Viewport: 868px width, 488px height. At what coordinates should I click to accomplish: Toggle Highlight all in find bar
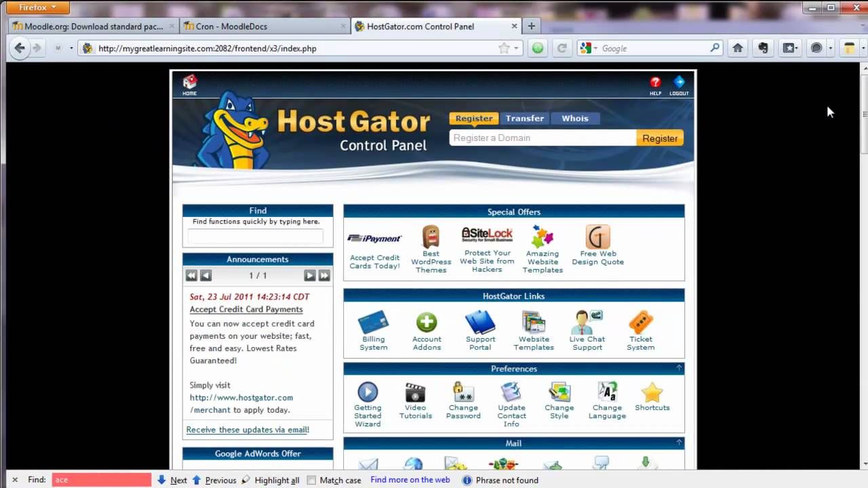pyautogui.click(x=270, y=480)
